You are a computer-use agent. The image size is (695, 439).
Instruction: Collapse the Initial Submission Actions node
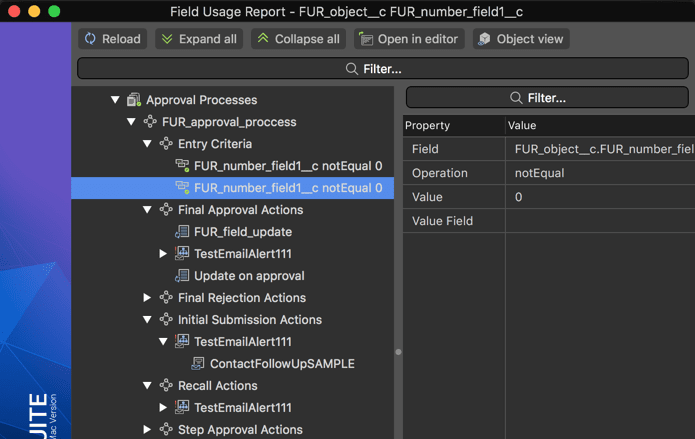(147, 320)
